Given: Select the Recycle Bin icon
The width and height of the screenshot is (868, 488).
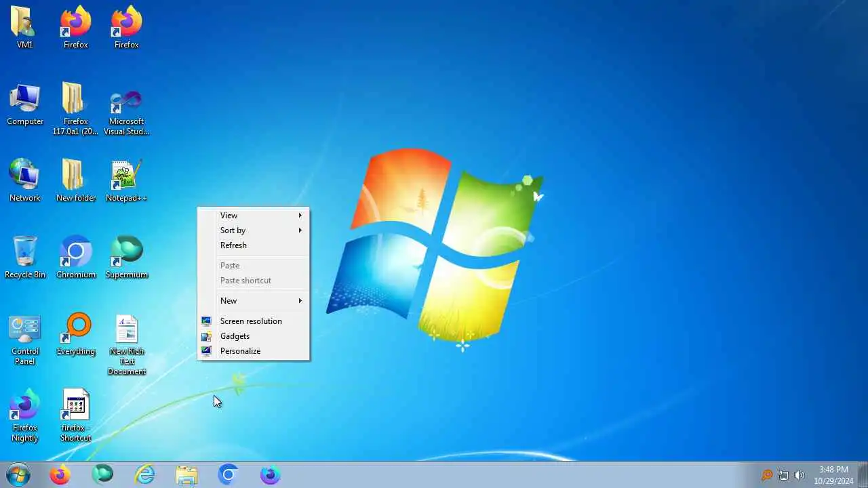Looking at the screenshot, I should pos(25,257).
